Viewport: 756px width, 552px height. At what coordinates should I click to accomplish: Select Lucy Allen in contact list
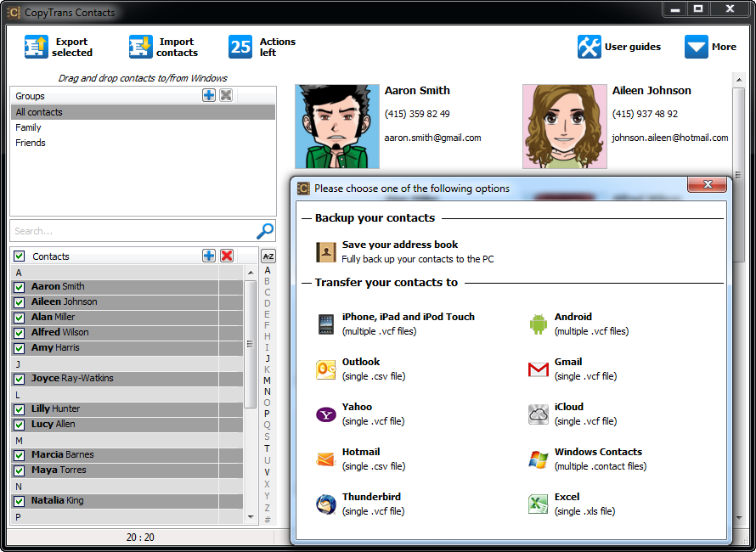(x=127, y=425)
